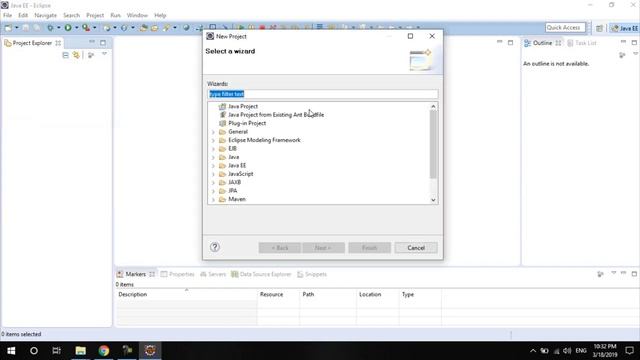Switch to the Task List tab
The height and width of the screenshot is (360, 640).
click(x=582, y=43)
